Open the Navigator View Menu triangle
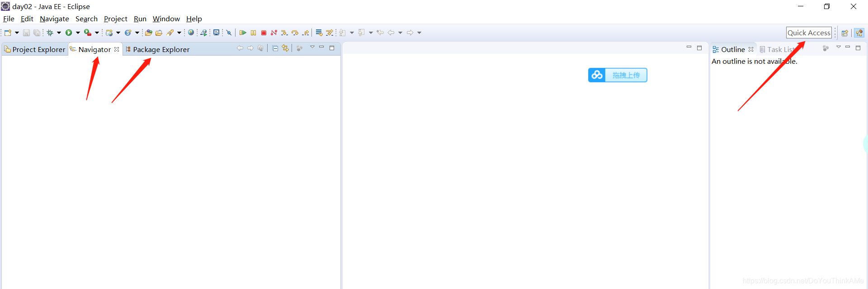The height and width of the screenshot is (289, 868). pos(312,47)
